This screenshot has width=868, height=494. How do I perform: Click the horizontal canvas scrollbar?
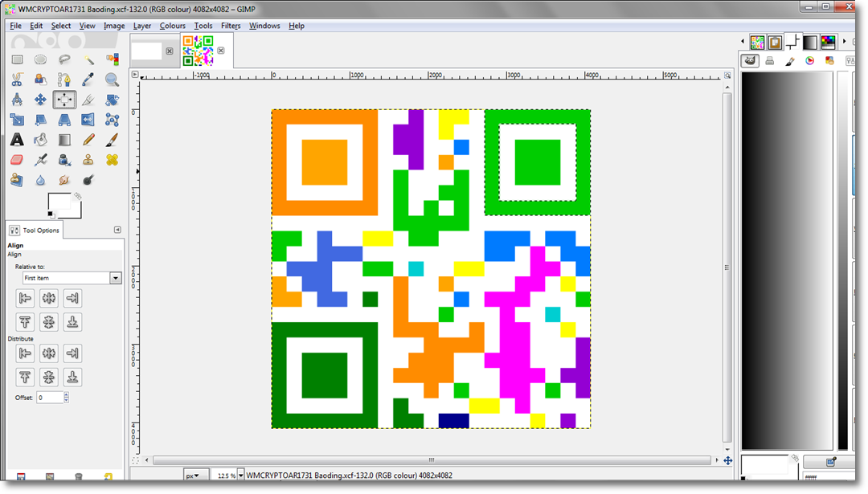click(432, 460)
